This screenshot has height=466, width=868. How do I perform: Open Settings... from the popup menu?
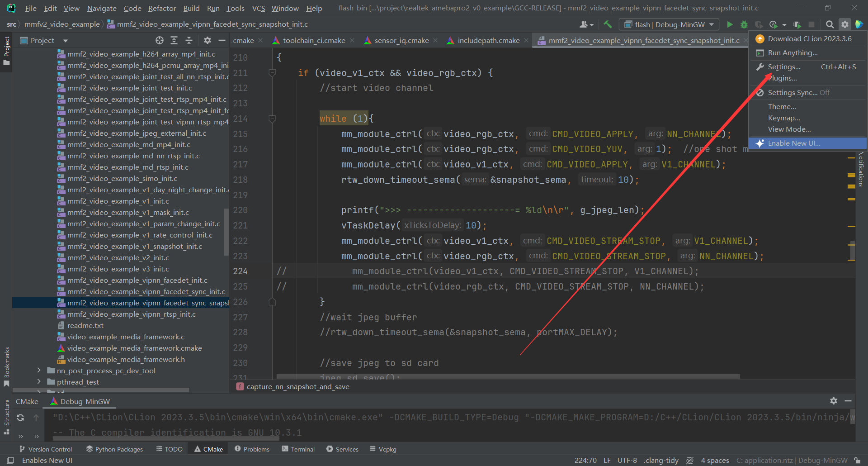807,67
